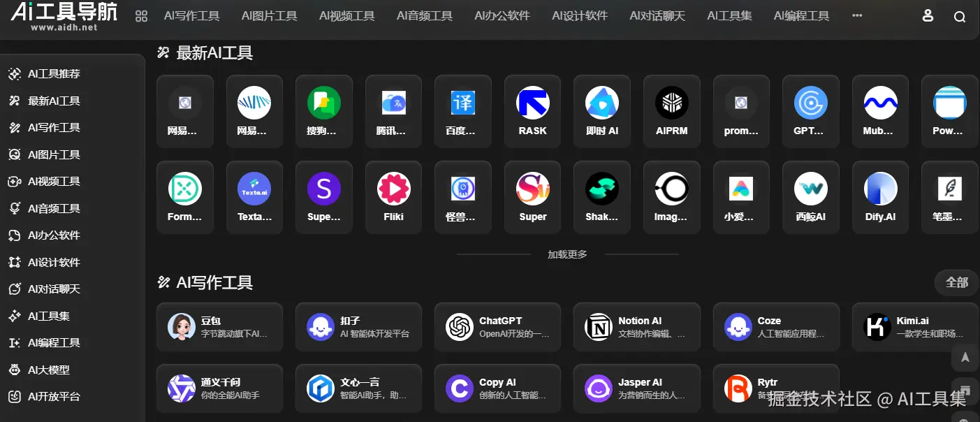Click the user account icon
980x422 pixels.
pyautogui.click(x=928, y=16)
